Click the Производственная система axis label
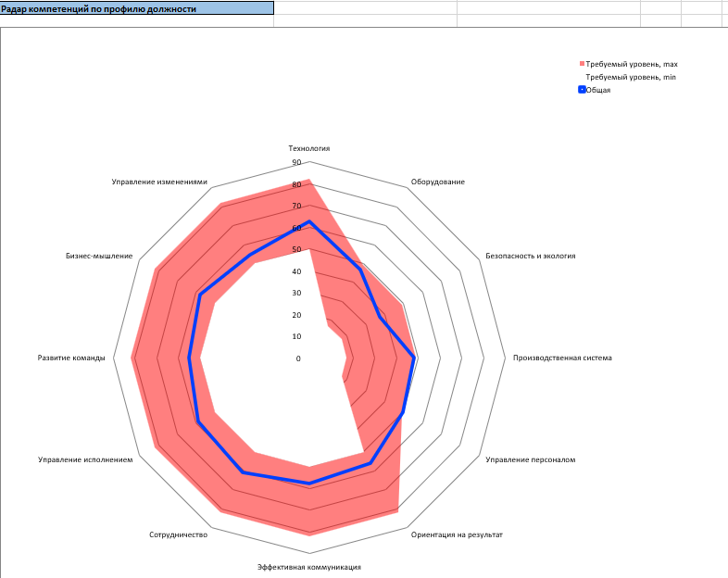Image resolution: width=728 pixels, height=578 pixels. coord(562,358)
